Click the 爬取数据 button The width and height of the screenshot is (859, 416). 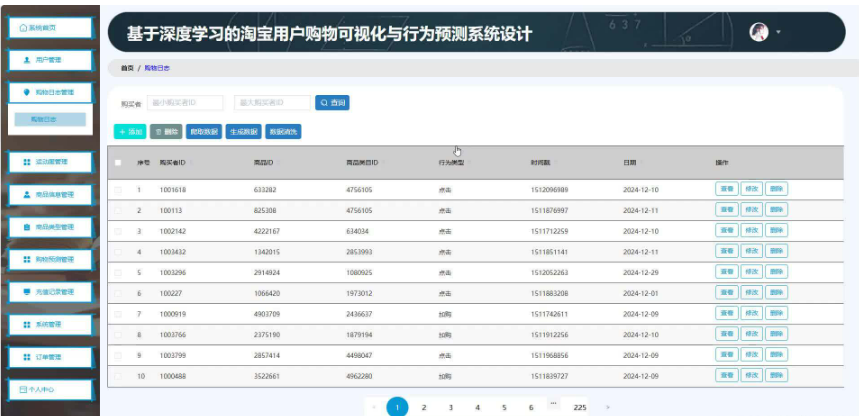click(203, 132)
